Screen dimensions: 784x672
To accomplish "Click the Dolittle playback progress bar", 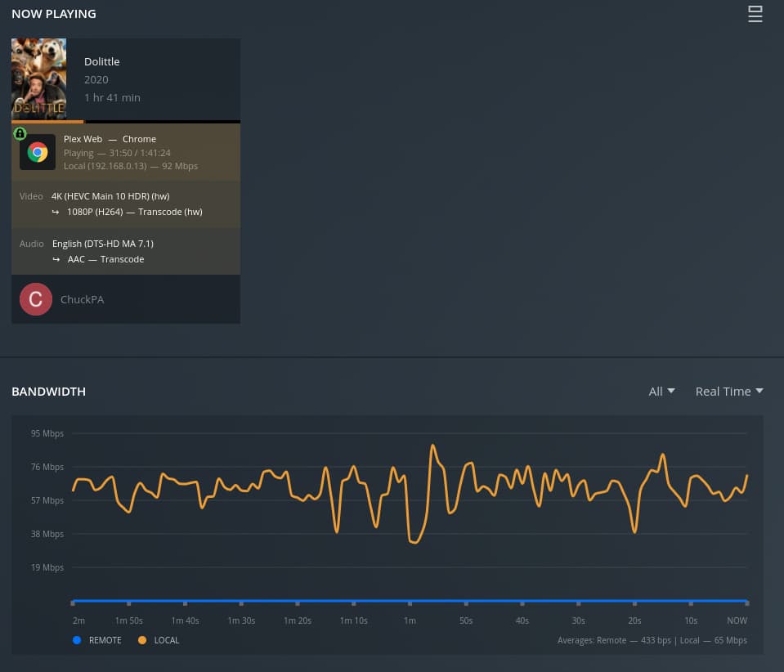I will (x=126, y=122).
